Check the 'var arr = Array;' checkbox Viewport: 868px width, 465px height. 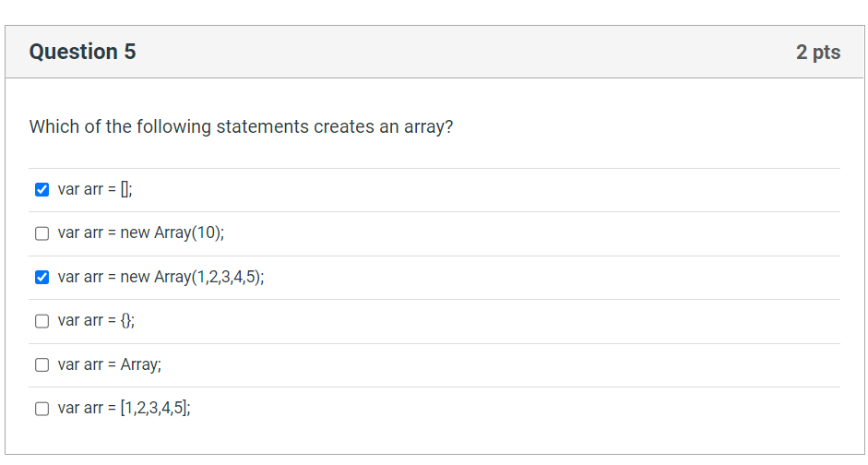tap(42, 364)
